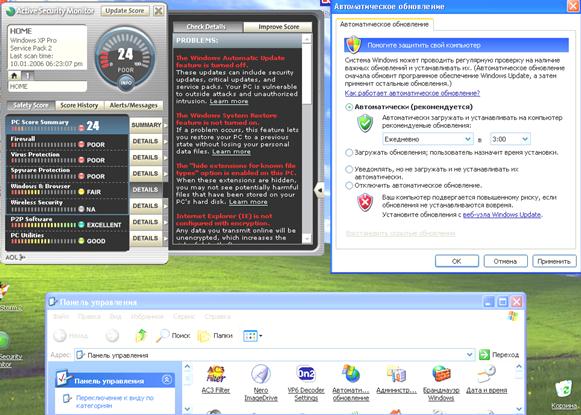Viewport: 581px width, 415px height.
Task: Click Learn more under System Restore problem
Action: pos(231,152)
